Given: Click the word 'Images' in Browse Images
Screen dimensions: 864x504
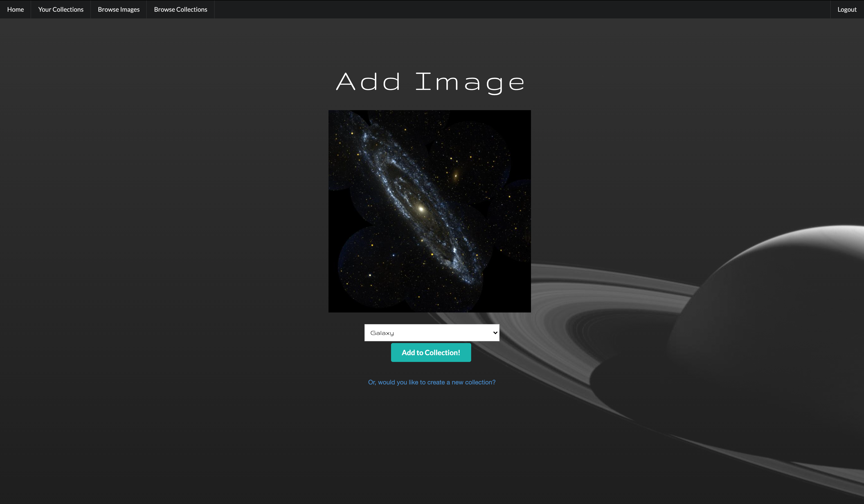Looking at the screenshot, I should [130, 9].
